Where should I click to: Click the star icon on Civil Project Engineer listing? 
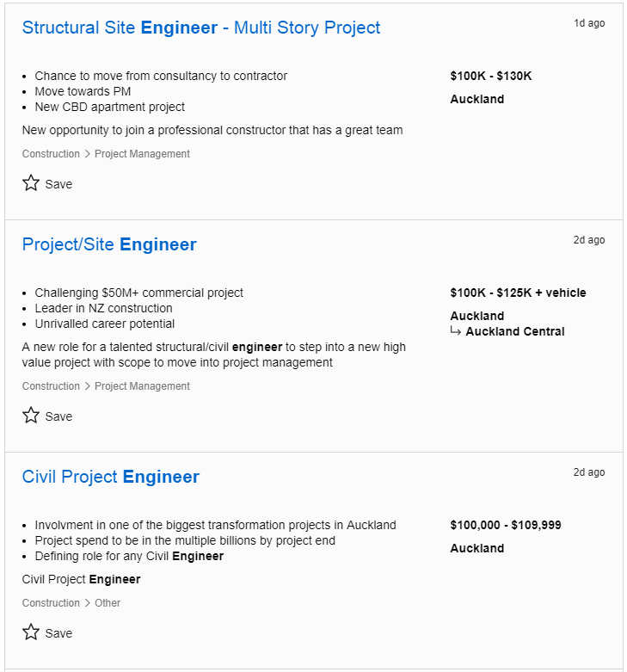click(x=31, y=632)
